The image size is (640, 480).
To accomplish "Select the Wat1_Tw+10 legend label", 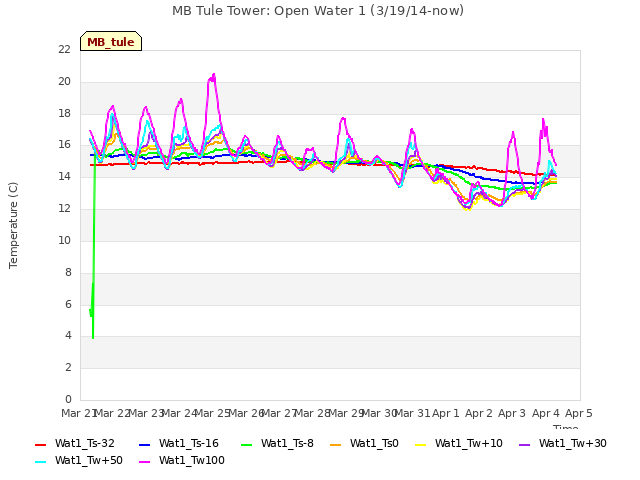I will [x=469, y=444].
